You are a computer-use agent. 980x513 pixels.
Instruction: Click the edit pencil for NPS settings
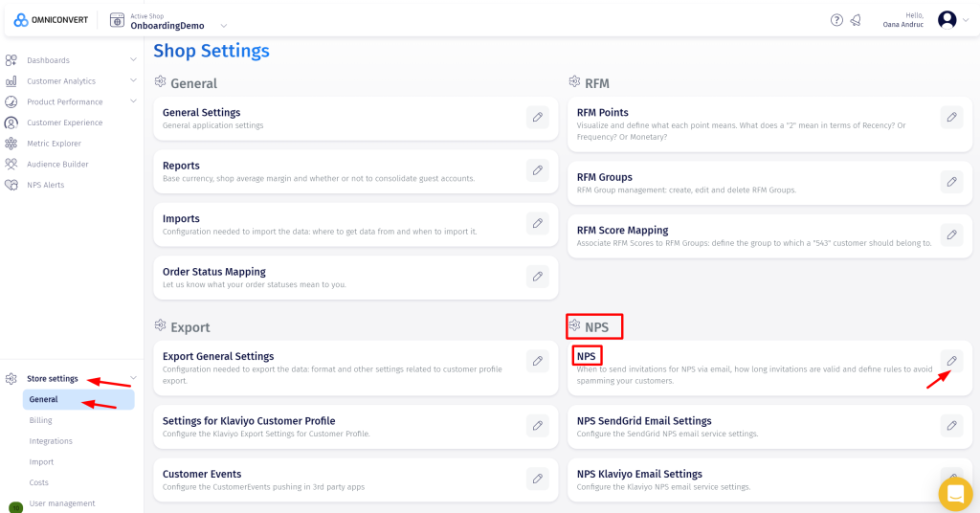[x=951, y=361]
